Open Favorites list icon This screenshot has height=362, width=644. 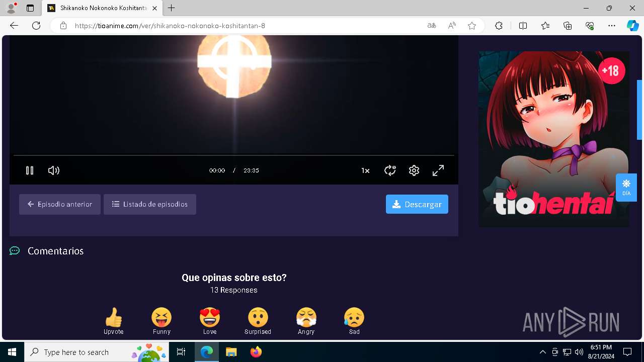(x=545, y=26)
